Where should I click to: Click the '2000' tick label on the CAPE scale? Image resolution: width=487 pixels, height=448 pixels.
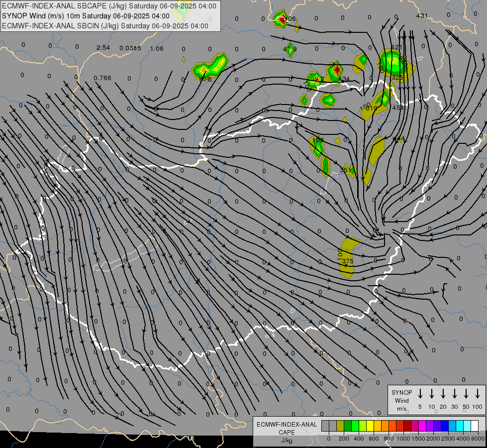pyautogui.click(x=433, y=439)
